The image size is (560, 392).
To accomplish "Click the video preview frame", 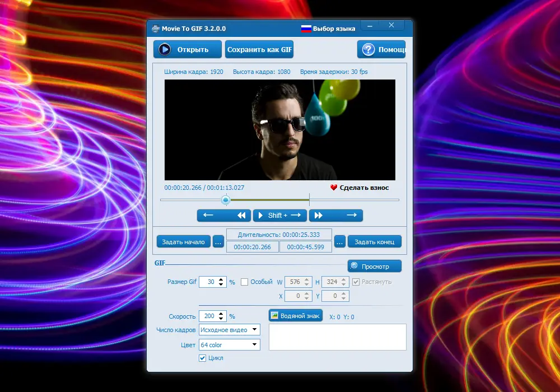I will pyautogui.click(x=279, y=130).
